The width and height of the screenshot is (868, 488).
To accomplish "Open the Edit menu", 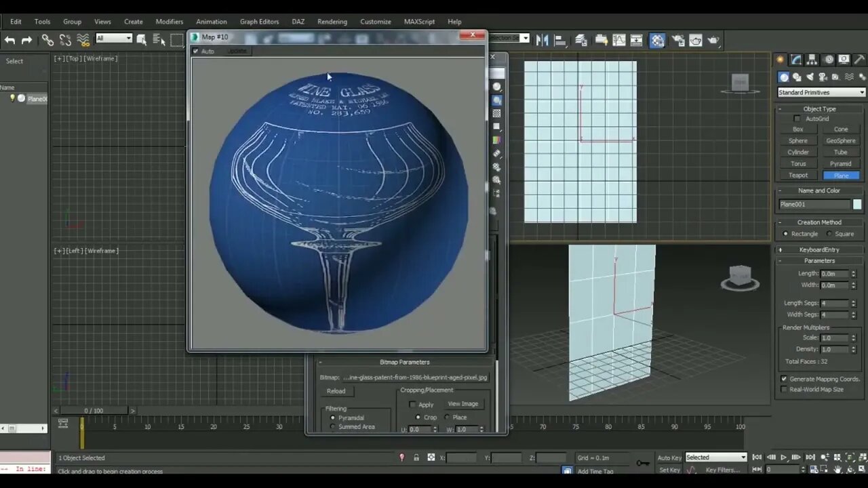I will click(x=16, y=22).
